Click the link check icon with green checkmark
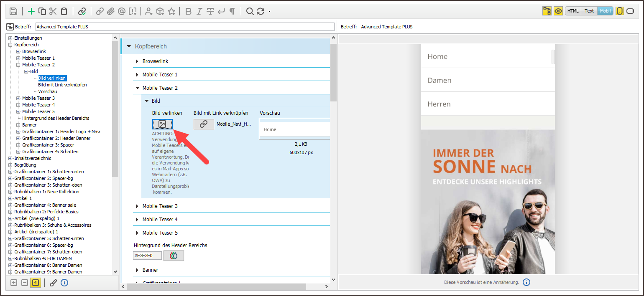 click(x=82, y=11)
